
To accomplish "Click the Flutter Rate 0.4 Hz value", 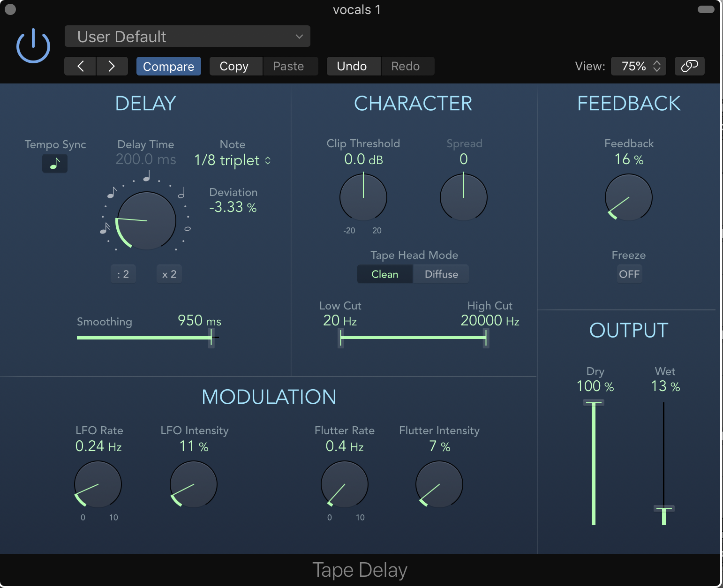I will pyautogui.click(x=345, y=446).
